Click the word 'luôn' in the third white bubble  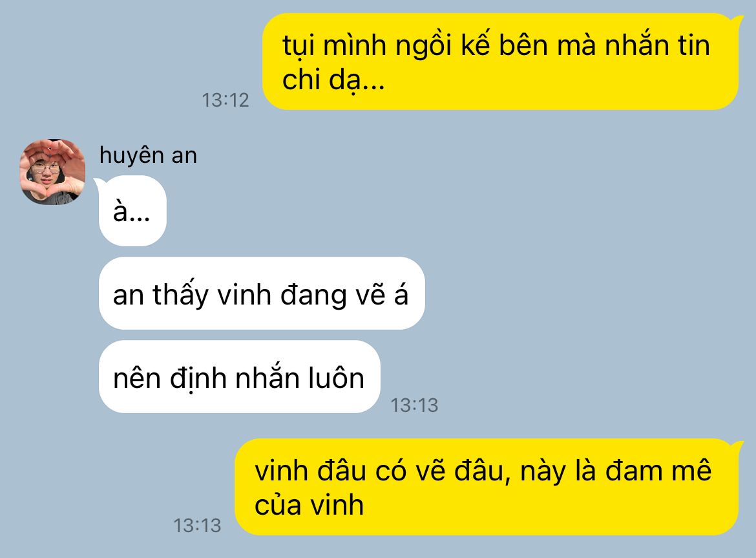[336, 378]
